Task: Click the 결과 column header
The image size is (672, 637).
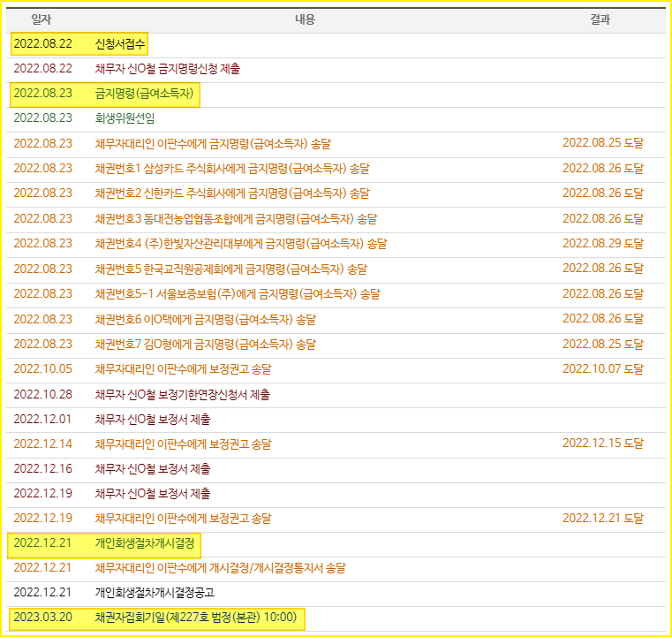Action: pyautogui.click(x=600, y=19)
